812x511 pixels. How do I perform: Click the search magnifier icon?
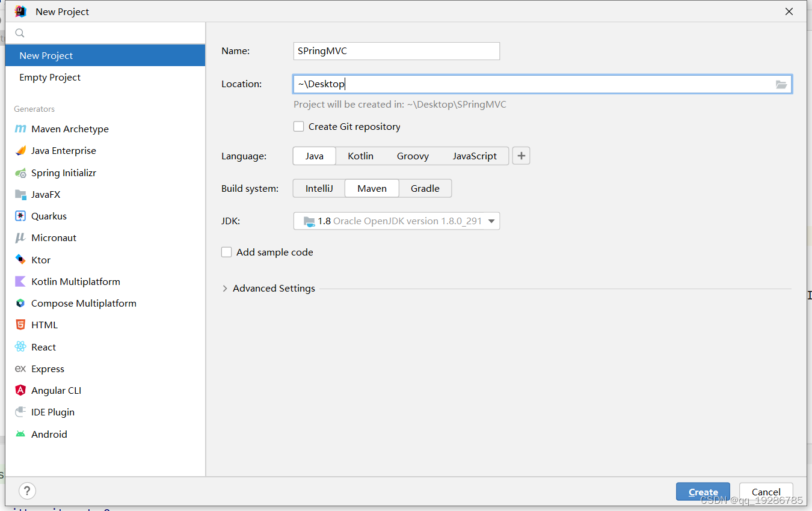(20, 33)
